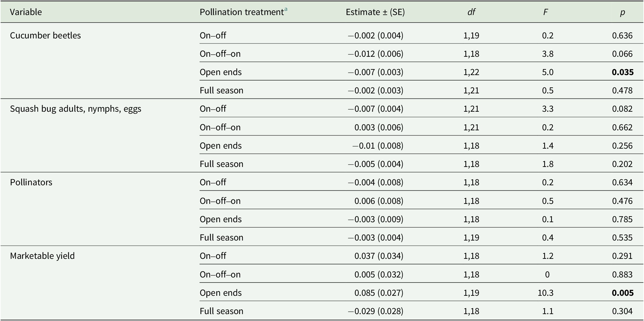Select the 'Pollinators' variable label
The image size is (644, 321).
click(x=31, y=182)
